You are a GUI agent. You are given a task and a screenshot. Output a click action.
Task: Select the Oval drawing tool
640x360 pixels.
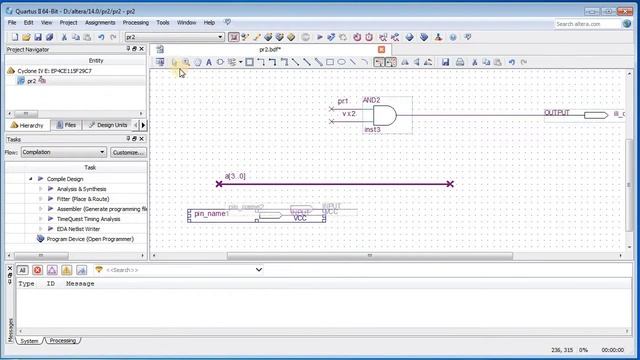pyautogui.click(x=341, y=62)
